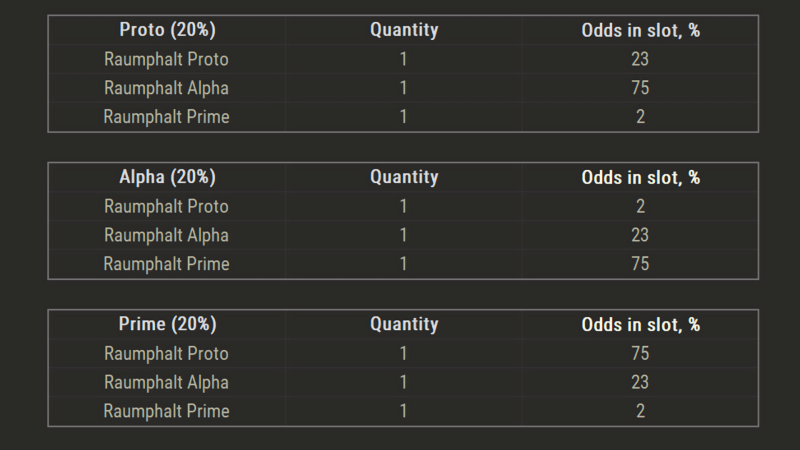Click the "Alpha (20%)" table header

(166, 177)
